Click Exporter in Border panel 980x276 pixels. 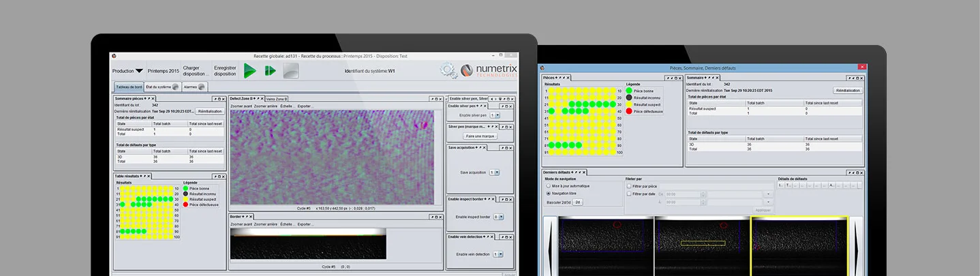coord(305,224)
